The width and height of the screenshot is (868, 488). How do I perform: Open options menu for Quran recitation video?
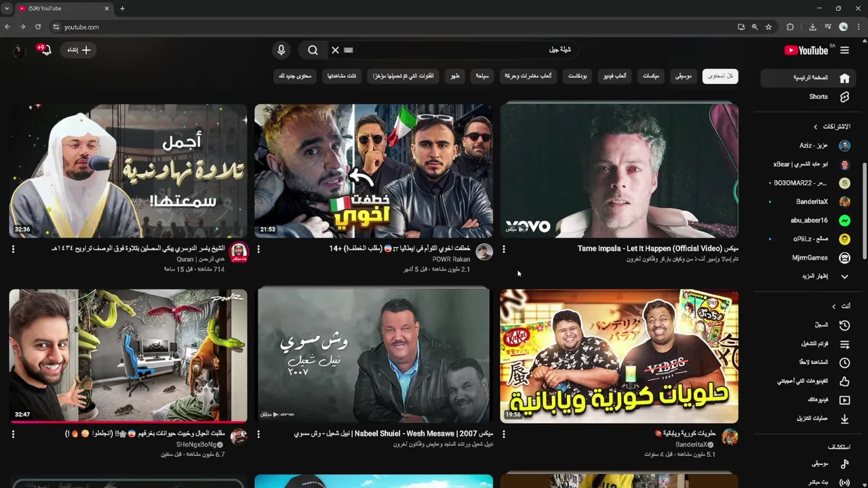(13, 249)
